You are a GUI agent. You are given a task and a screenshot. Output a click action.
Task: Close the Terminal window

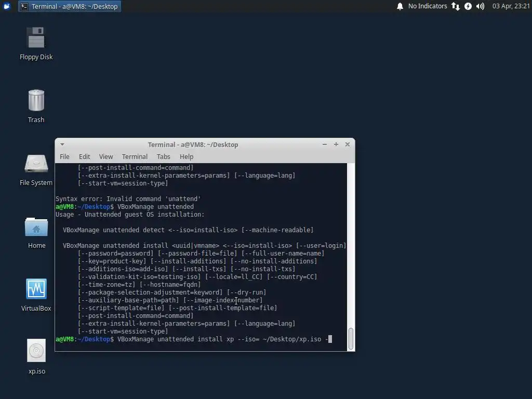(x=348, y=144)
